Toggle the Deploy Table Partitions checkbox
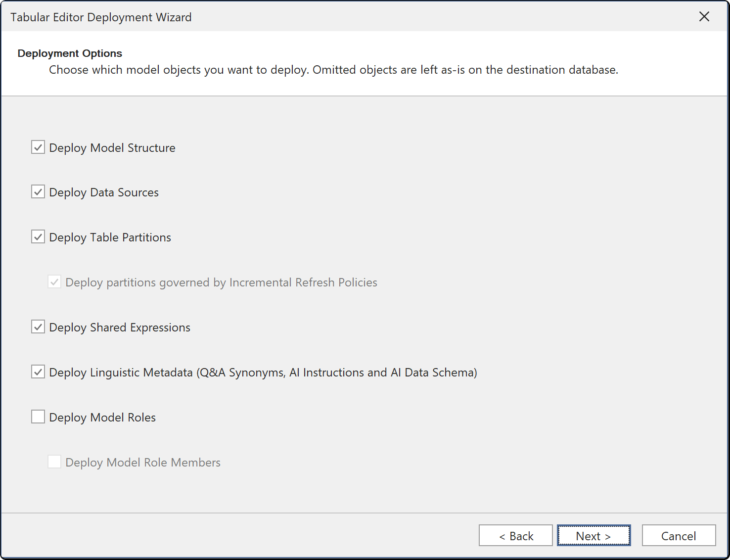730x560 pixels. (38, 237)
